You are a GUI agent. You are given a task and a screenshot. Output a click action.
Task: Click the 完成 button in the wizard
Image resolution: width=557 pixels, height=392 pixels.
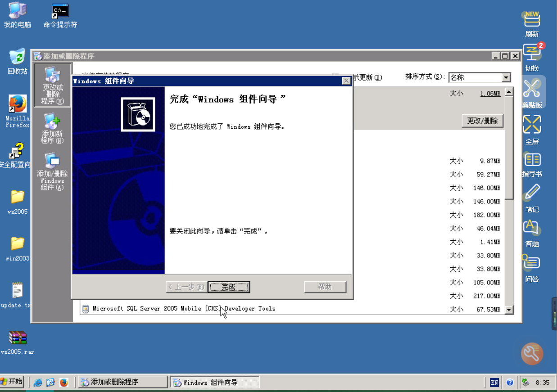point(229,287)
